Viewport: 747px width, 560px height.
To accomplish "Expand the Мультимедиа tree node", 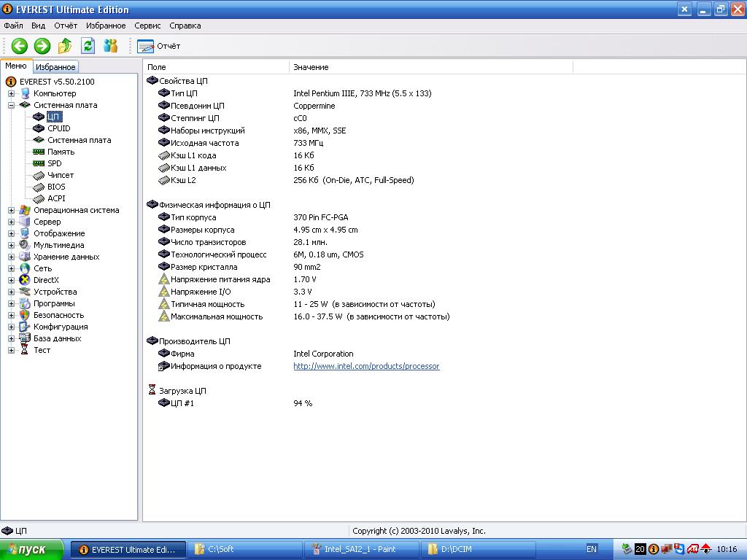I will tap(11, 245).
